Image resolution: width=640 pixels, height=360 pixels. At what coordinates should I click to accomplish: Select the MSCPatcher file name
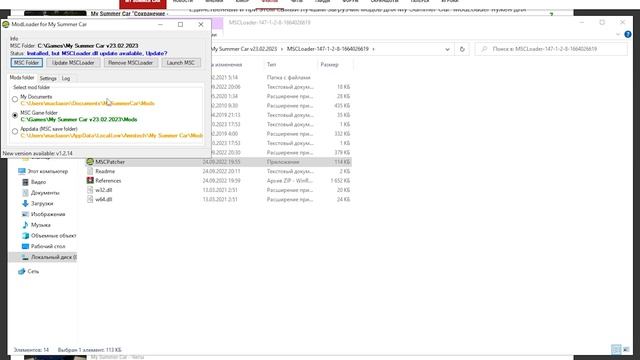click(x=110, y=162)
